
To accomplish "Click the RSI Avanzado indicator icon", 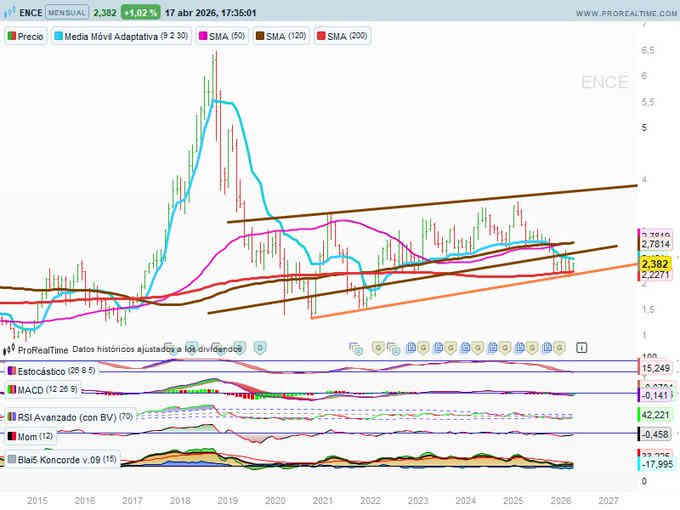I will [12, 416].
